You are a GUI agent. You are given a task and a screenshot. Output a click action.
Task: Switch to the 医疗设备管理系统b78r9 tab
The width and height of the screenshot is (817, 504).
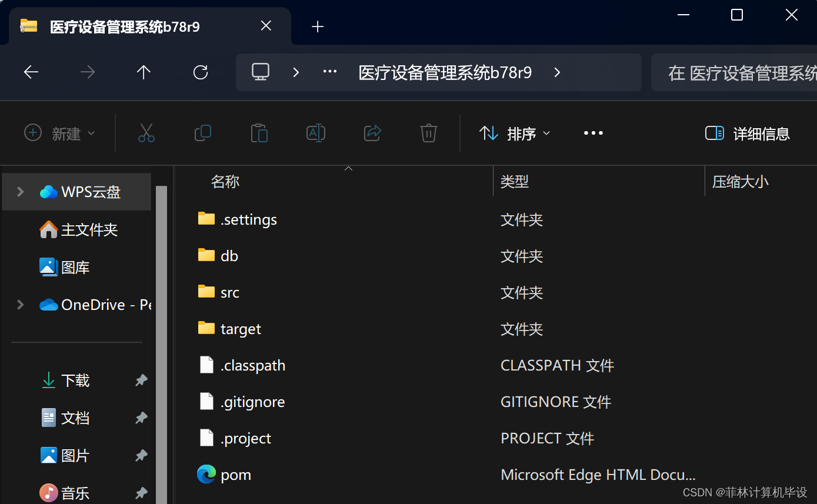(125, 26)
